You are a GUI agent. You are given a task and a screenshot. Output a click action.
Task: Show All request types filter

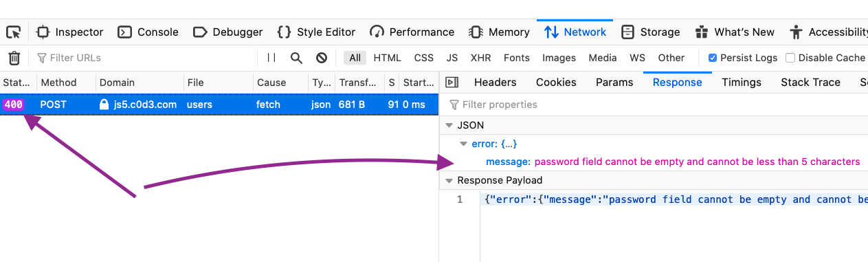pos(354,58)
